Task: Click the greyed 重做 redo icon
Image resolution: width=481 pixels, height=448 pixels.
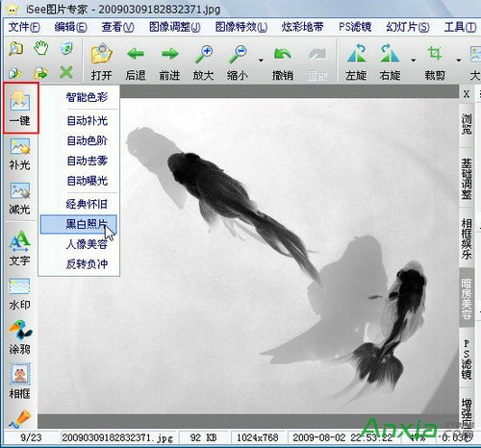Action: coord(317,54)
